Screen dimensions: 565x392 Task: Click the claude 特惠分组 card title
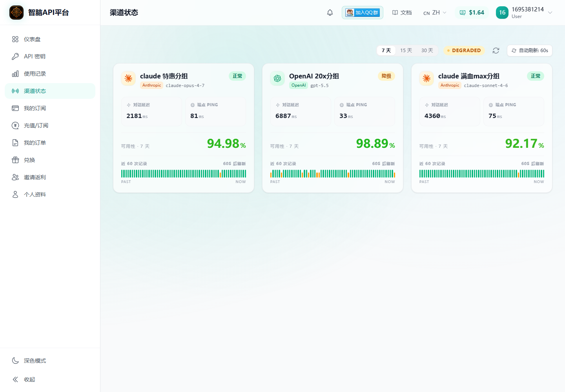[x=164, y=76]
